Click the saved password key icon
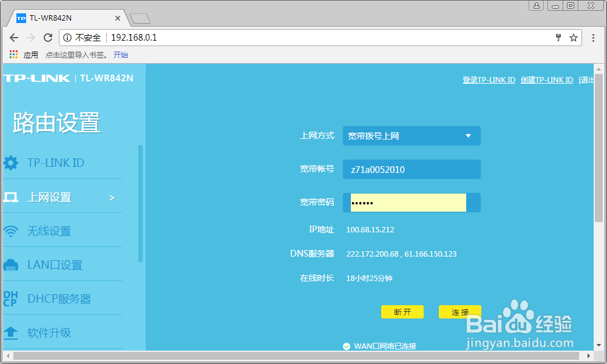The image size is (607, 364). pos(558,38)
